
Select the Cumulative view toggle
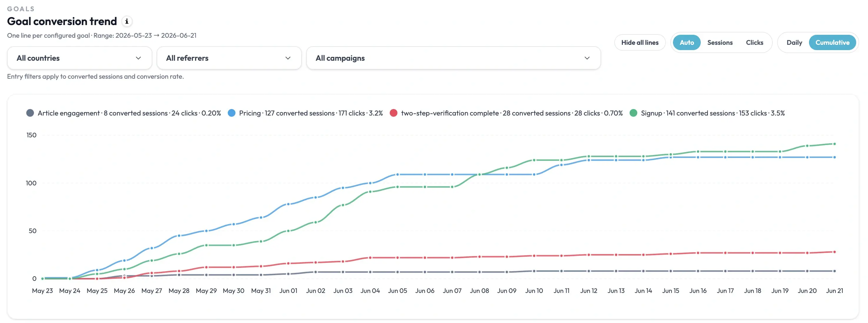pyautogui.click(x=832, y=43)
